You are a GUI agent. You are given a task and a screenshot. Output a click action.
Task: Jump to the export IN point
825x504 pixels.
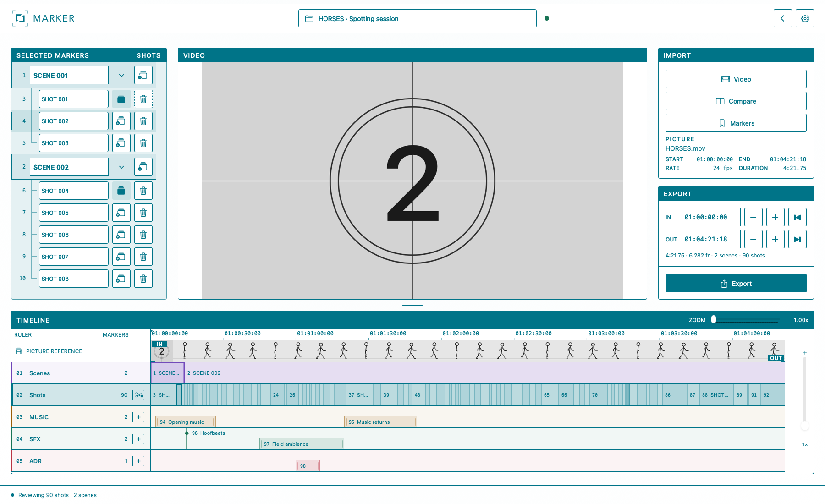tap(797, 217)
